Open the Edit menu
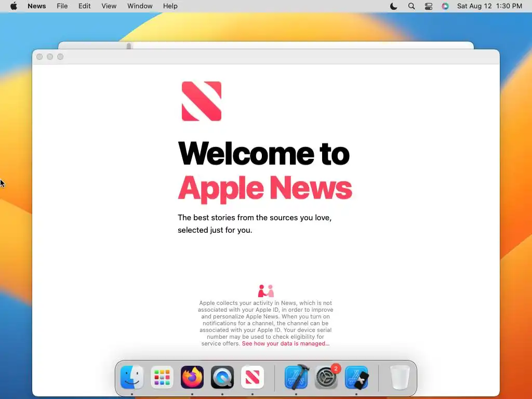Viewport: 532px width, 399px height. 85,6
